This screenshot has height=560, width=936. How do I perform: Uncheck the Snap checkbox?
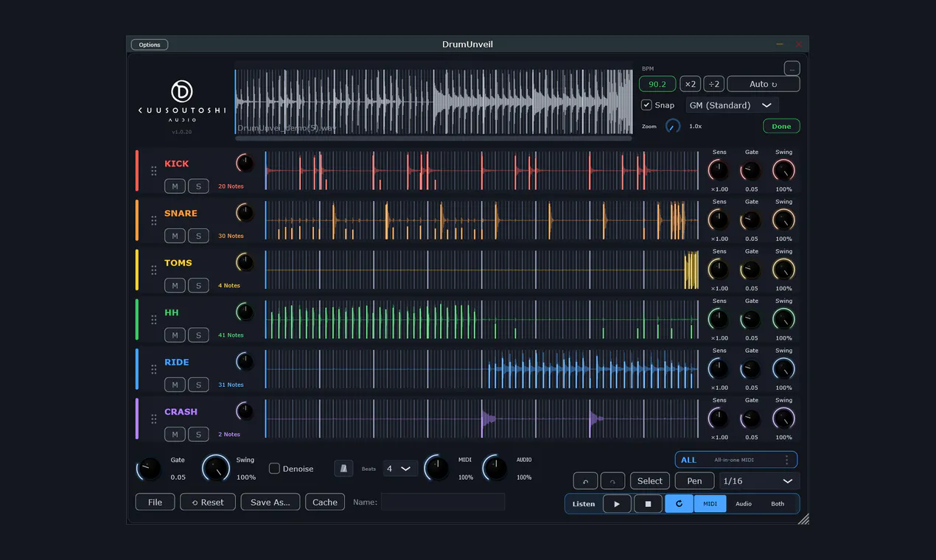click(646, 105)
